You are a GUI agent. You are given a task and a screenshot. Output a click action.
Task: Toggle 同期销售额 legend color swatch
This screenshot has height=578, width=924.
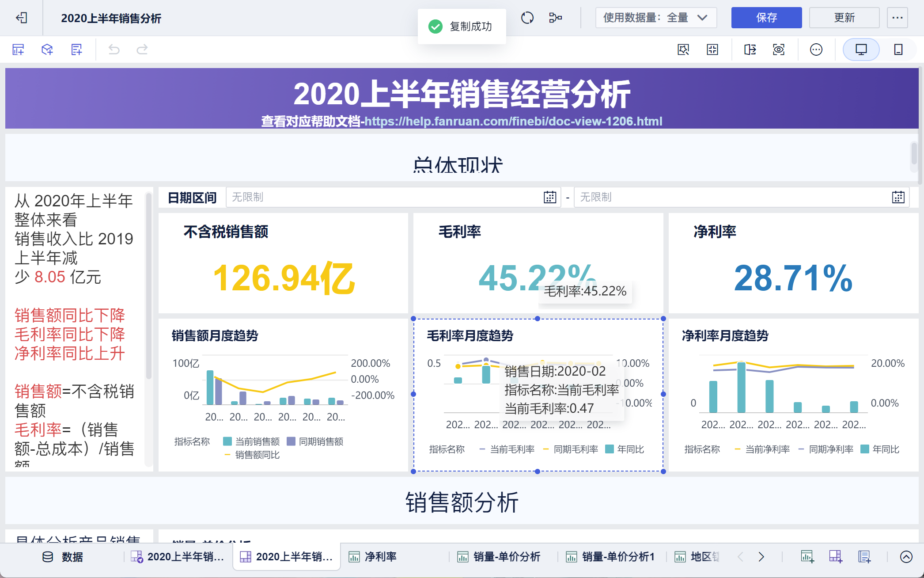[291, 441]
